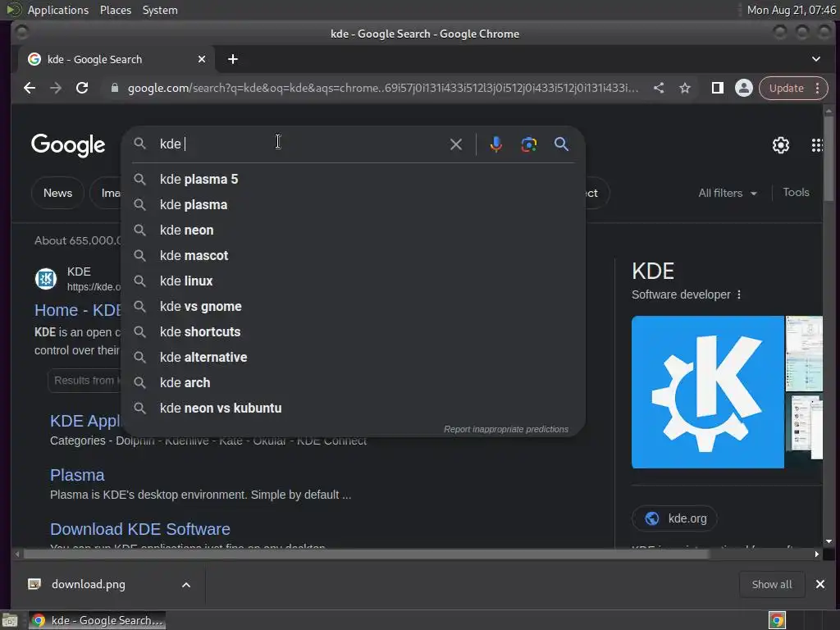Viewport: 840px width, 630px height.
Task: Click the KDE site favicon
Action: (46, 279)
